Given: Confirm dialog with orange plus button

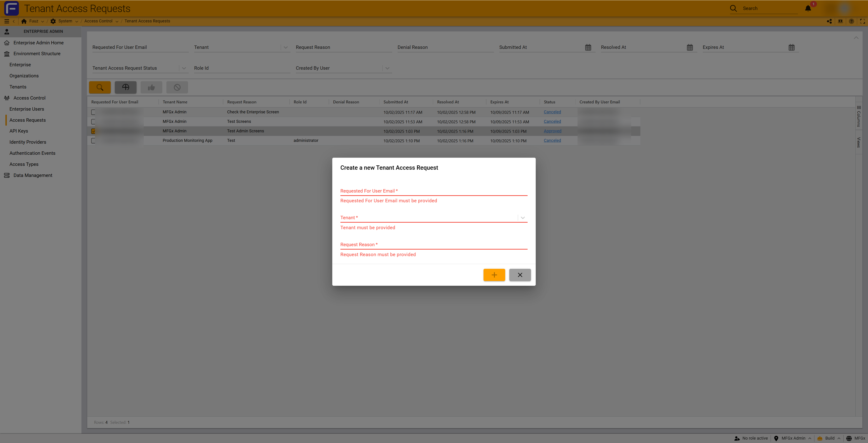Looking at the screenshot, I should 494,275.
